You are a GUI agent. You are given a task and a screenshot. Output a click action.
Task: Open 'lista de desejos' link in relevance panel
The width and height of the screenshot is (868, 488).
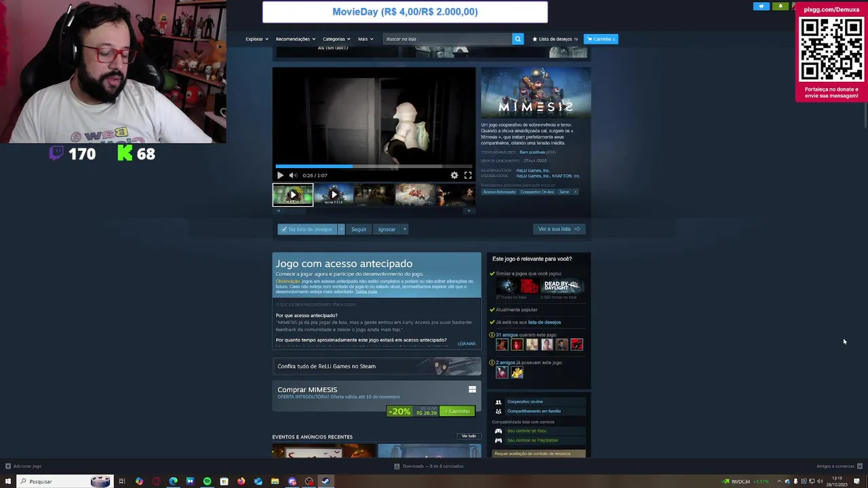pos(545,323)
